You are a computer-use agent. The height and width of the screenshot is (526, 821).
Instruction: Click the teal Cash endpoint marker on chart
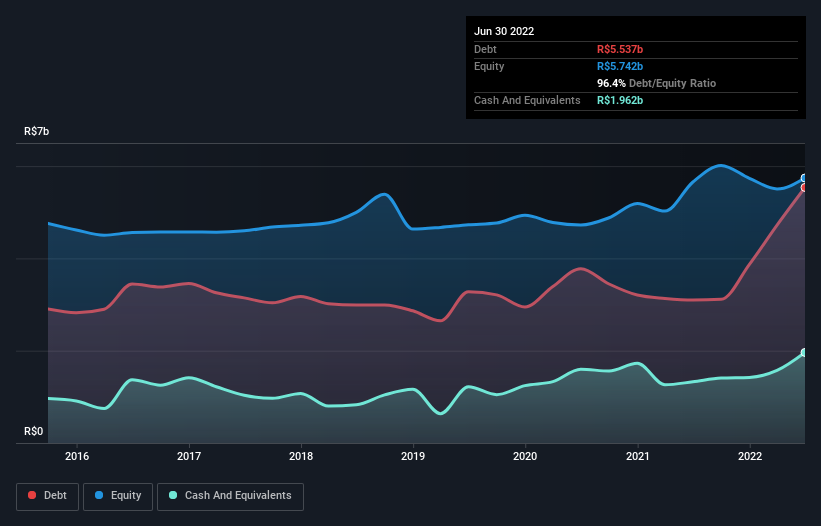point(804,353)
